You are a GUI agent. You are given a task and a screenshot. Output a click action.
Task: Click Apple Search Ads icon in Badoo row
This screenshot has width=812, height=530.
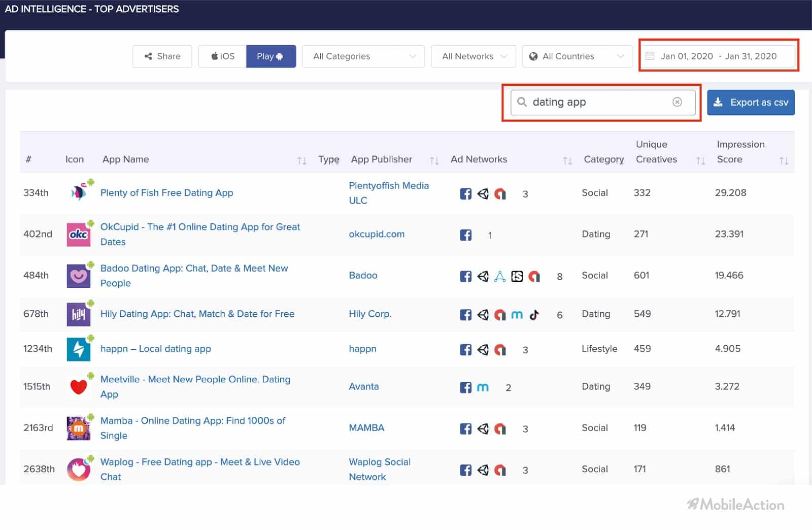[x=500, y=276]
